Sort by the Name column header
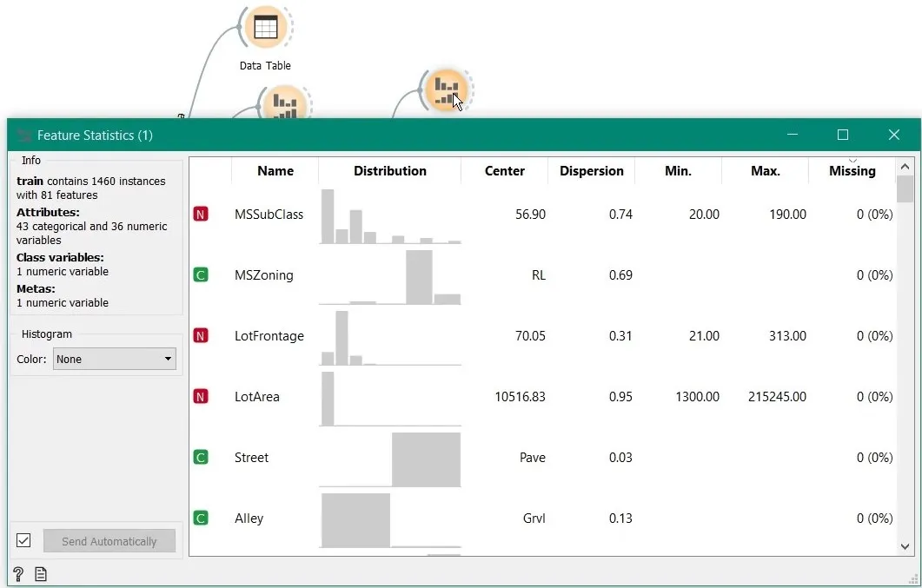 tap(275, 171)
